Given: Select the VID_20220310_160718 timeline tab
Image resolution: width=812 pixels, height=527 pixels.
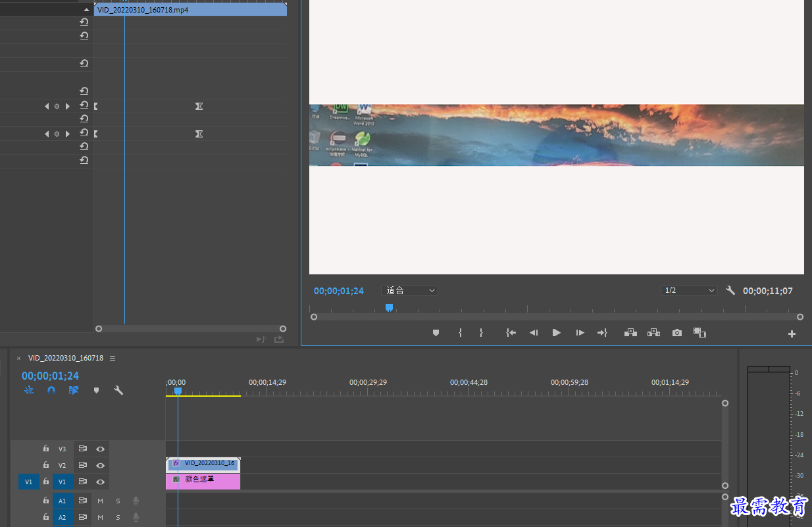Looking at the screenshot, I should tap(66, 358).
